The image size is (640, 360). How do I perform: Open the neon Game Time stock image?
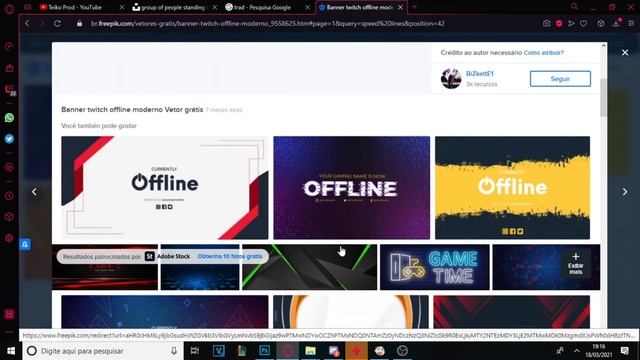[x=435, y=267]
